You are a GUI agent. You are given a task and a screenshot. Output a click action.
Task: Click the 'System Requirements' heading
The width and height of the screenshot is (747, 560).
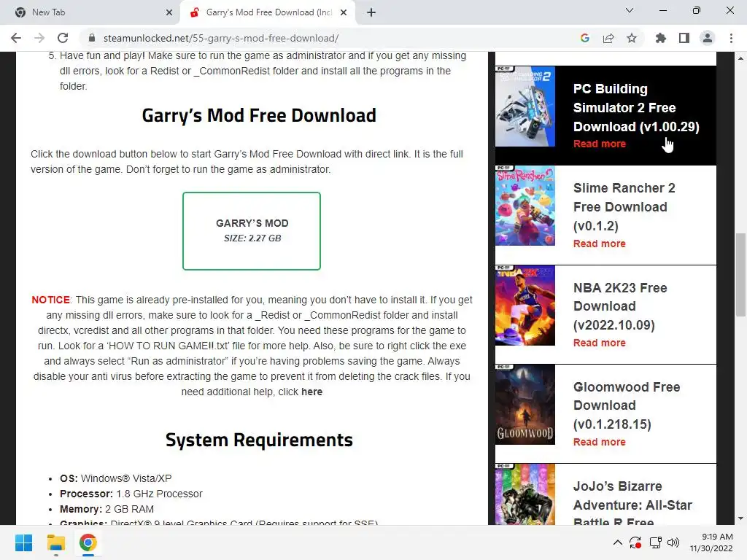coord(259,440)
